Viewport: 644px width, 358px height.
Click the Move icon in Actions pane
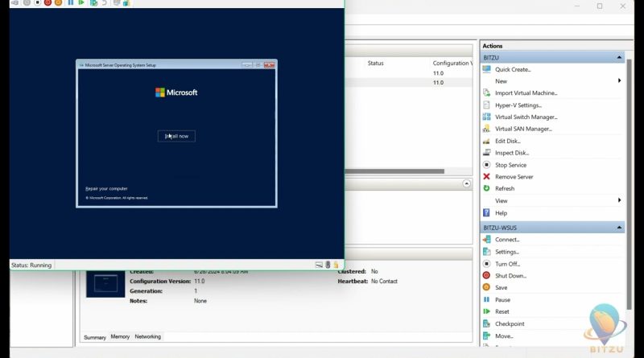(487, 335)
